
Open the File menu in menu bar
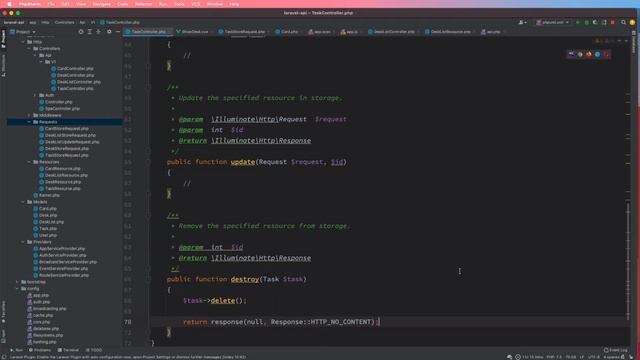click(51, 4)
